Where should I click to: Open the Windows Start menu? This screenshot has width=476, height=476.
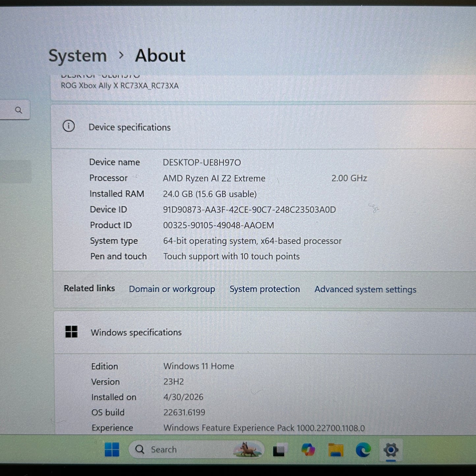coord(112,449)
